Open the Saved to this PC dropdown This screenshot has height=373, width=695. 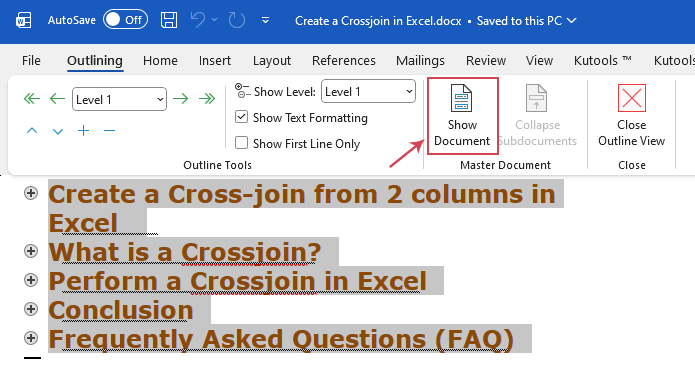527,21
